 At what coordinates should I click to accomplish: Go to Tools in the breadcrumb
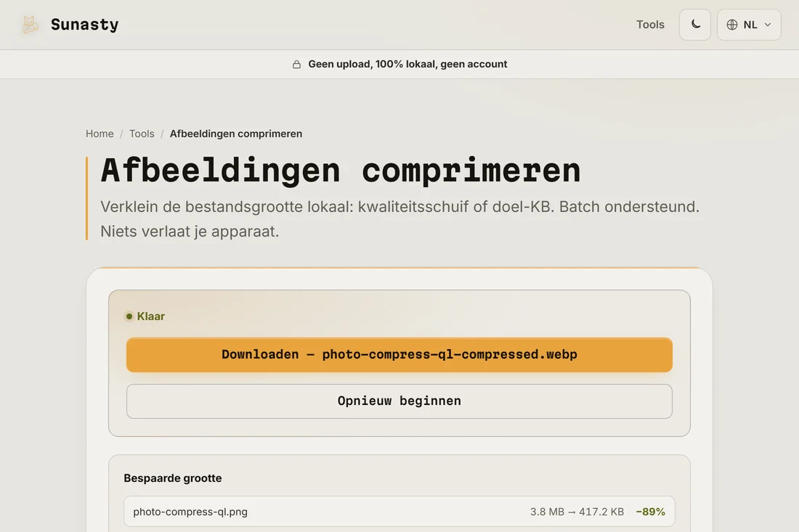(x=142, y=134)
